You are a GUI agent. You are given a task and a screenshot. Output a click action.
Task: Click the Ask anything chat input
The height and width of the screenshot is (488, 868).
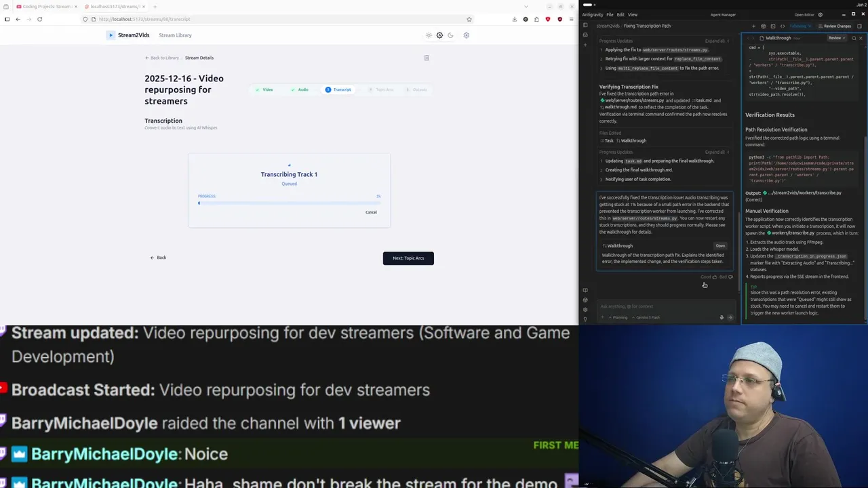point(665,306)
